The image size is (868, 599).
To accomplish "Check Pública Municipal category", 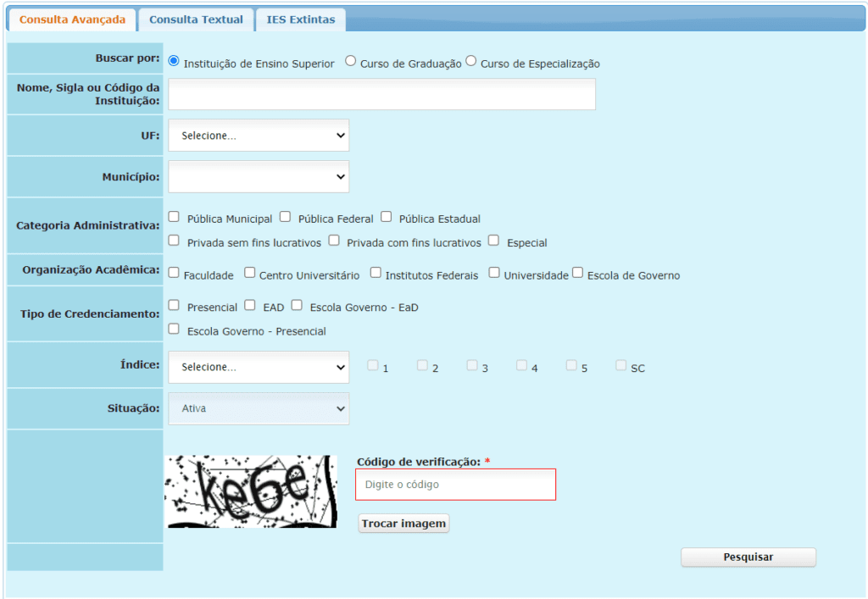I will (x=174, y=217).
